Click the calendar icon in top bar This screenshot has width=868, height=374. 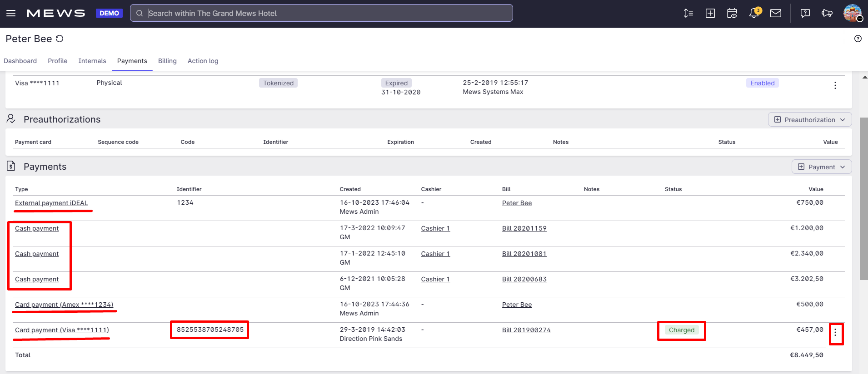[732, 13]
